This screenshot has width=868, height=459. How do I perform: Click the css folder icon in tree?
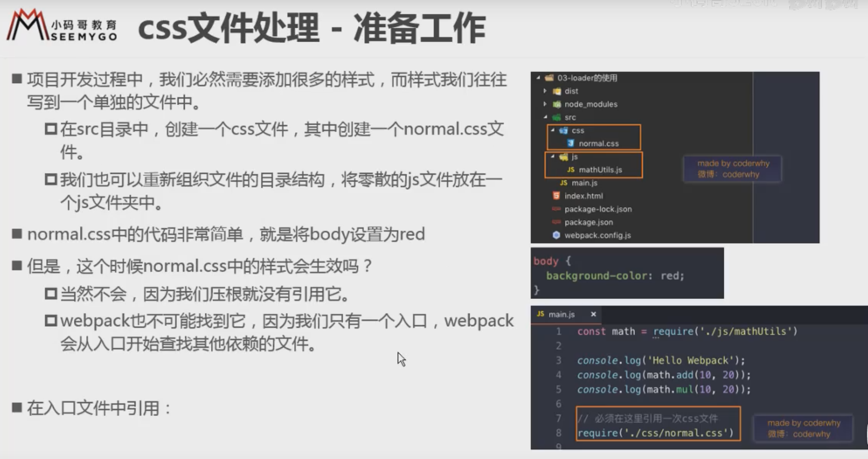tap(564, 131)
